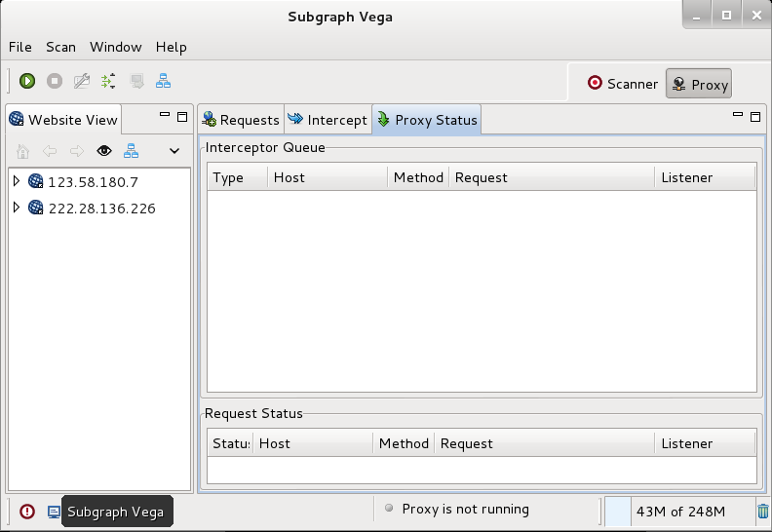This screenshot has height=532, width=772.
Task: Select the Website View tab
Action: (x=63, y=120)
